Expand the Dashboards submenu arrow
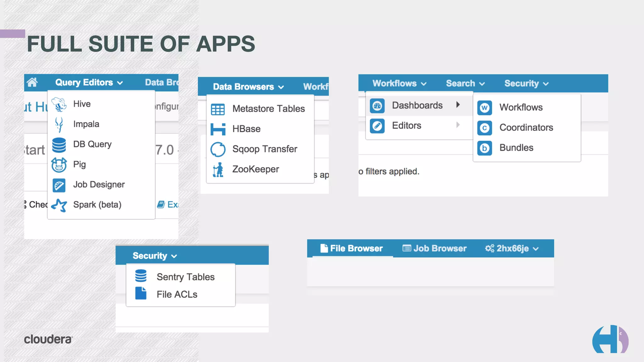644x362 pixels. [x=458, y=105]
